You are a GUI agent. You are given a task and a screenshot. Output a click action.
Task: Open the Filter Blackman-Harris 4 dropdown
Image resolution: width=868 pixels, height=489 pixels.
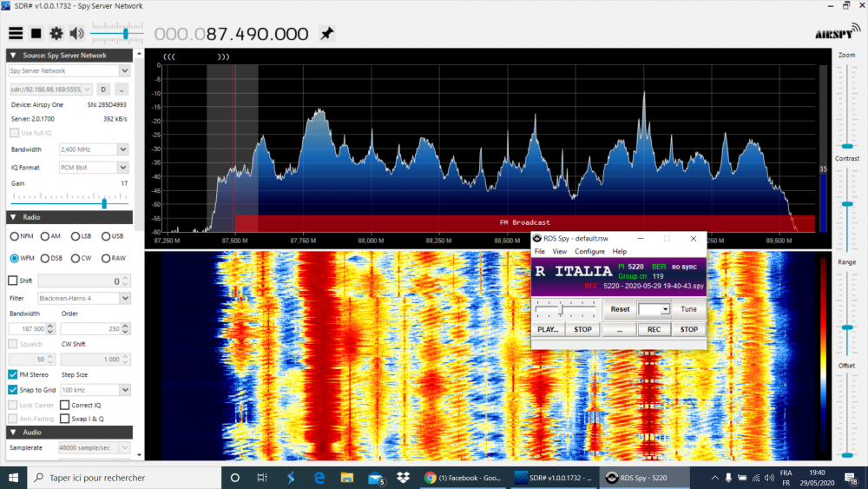[x=125, y=298]
